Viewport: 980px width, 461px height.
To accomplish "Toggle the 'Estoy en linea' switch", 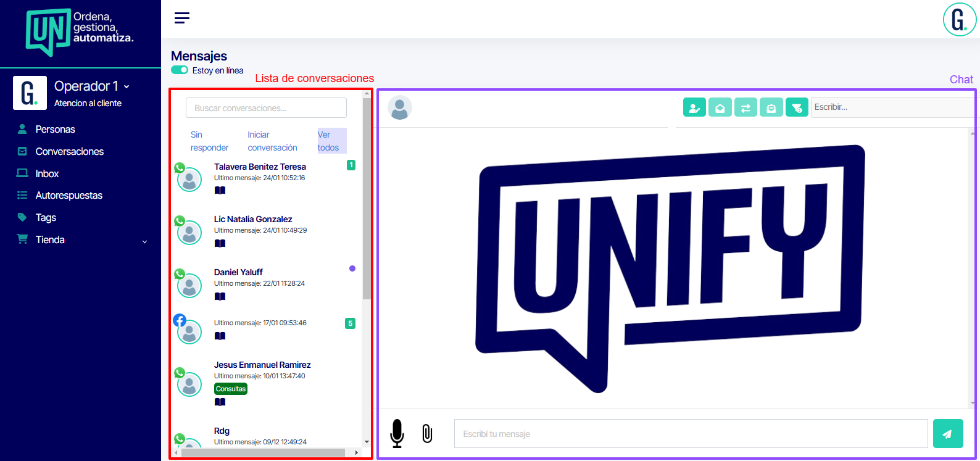I will point(180,70).
